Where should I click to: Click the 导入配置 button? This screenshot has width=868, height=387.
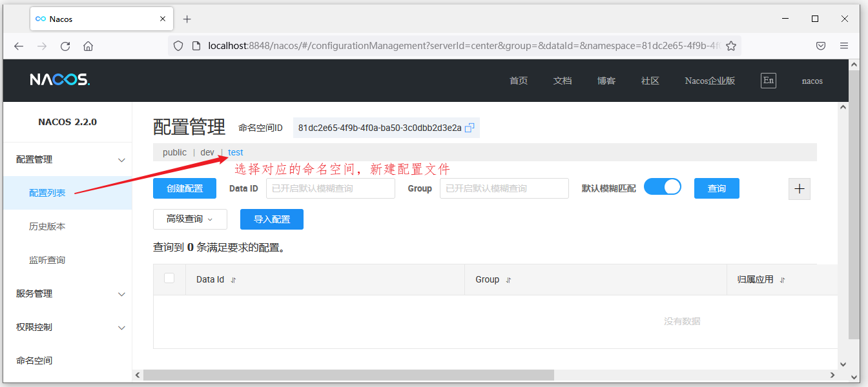click(272, 219)
